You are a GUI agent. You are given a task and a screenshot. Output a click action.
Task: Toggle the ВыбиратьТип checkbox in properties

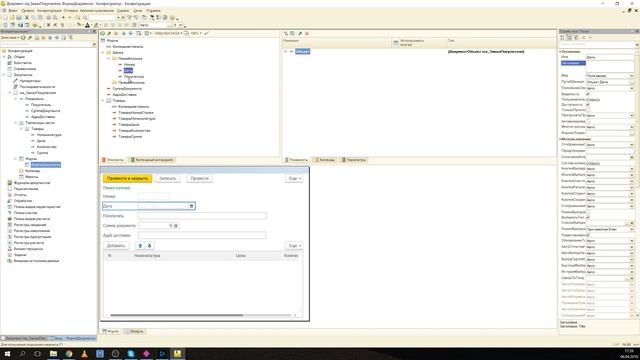pyautogui.click(x=588, y=218)
